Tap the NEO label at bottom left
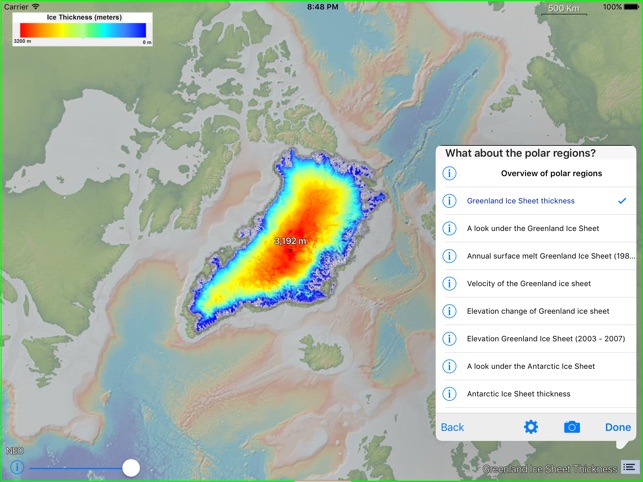The image size is (643, 482). (15, 451)
